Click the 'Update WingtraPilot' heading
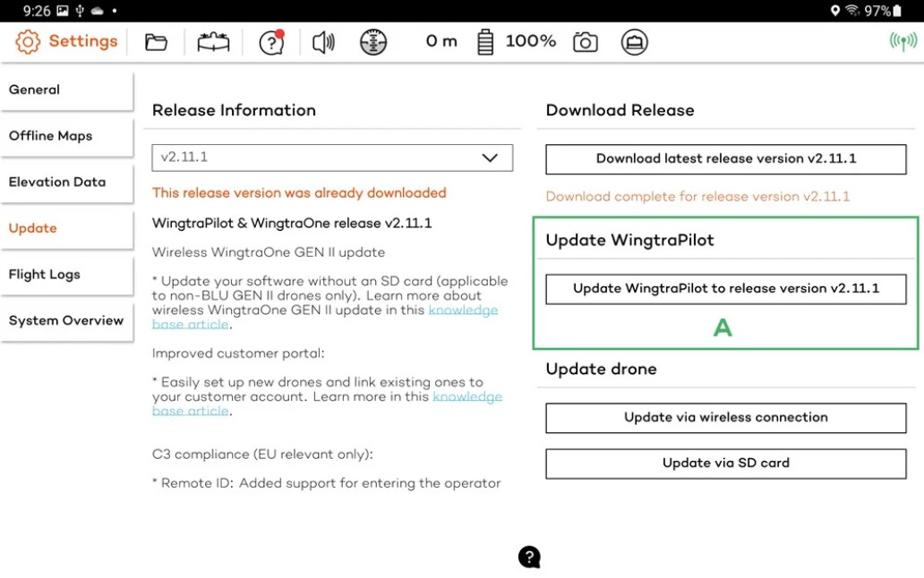Viewport: 924px width, 578px height. pos(629,240)
